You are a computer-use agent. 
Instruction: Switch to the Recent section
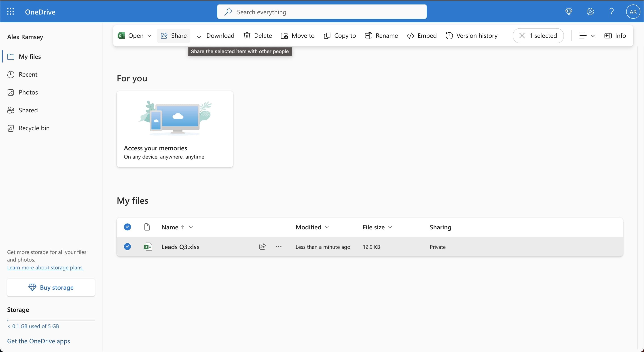(28, 74)
